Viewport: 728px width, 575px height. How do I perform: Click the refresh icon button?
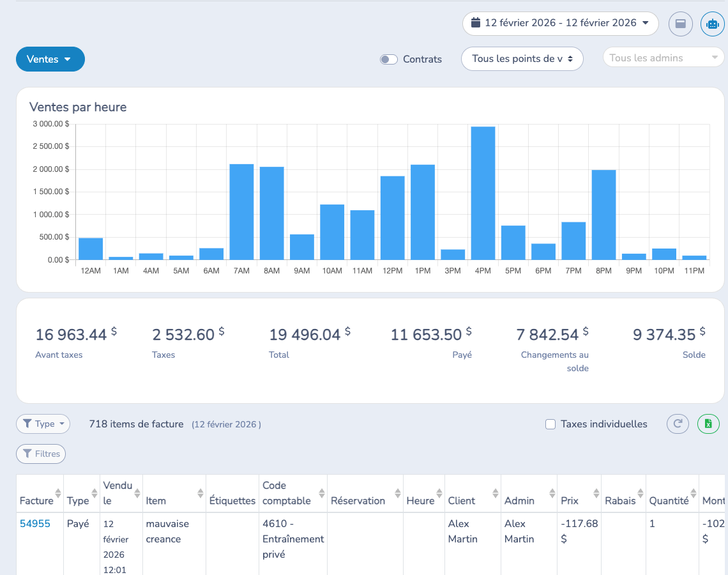(678, 424)
